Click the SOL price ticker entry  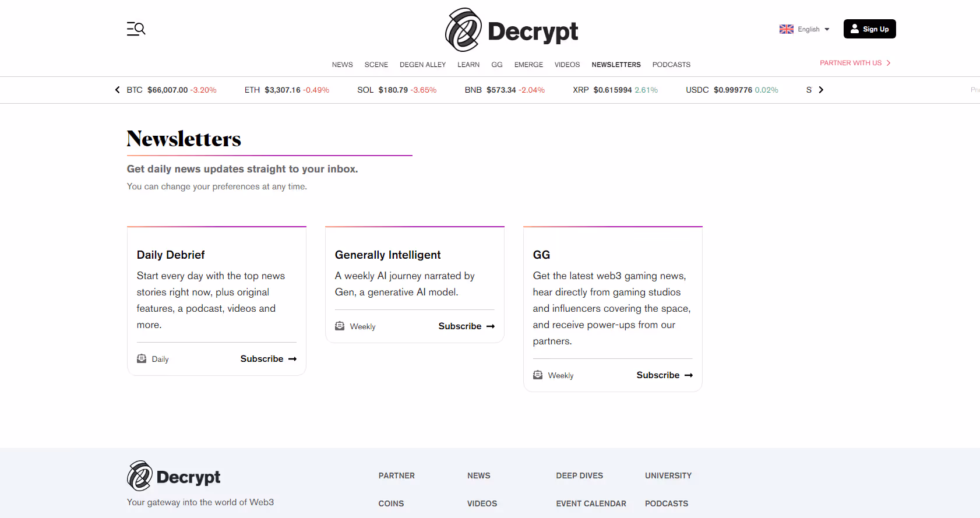[x=397, y=90]
